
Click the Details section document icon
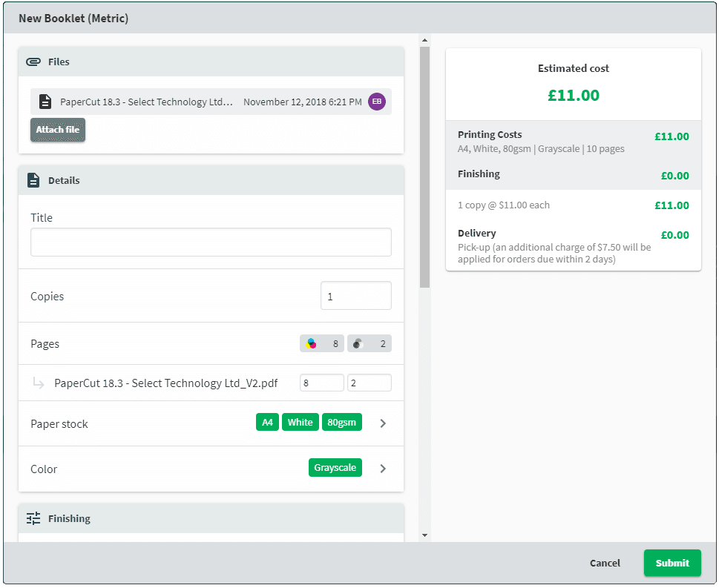tap(33, 181)
